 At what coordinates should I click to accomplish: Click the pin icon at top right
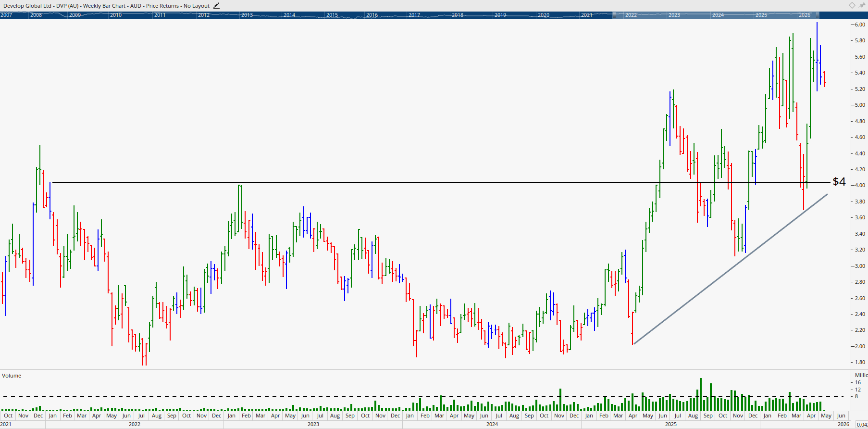pos(862,5)
